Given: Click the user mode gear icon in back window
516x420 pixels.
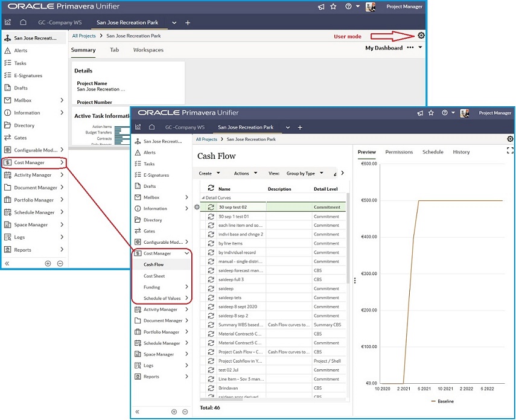Looking at the screenshot, I should coord(421,36).
